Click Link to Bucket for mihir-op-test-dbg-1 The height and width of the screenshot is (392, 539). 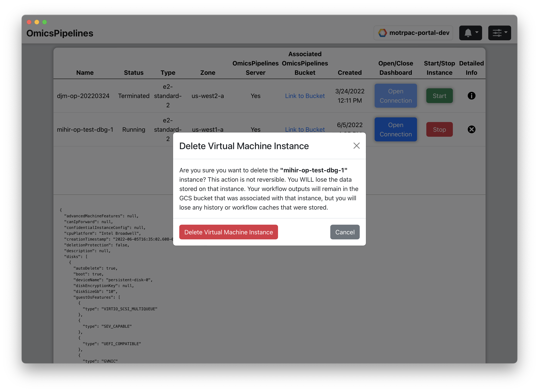point(305,129)
